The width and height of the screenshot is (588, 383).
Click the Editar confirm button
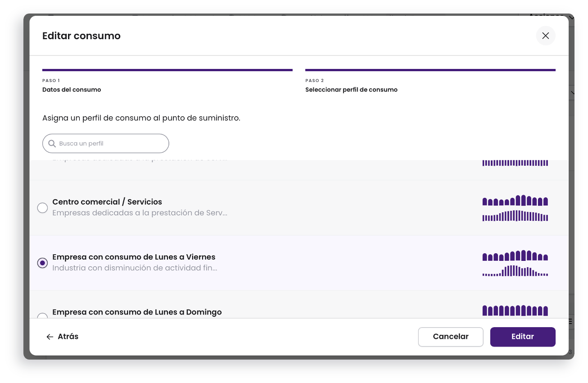pos(523,337)
